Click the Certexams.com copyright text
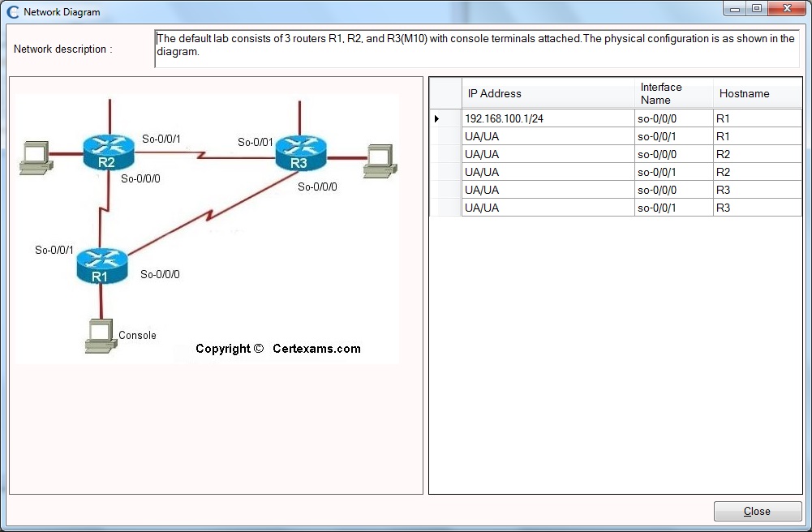Image resolution: width=812 pixels, height=532 pixels. click(277, 349)
